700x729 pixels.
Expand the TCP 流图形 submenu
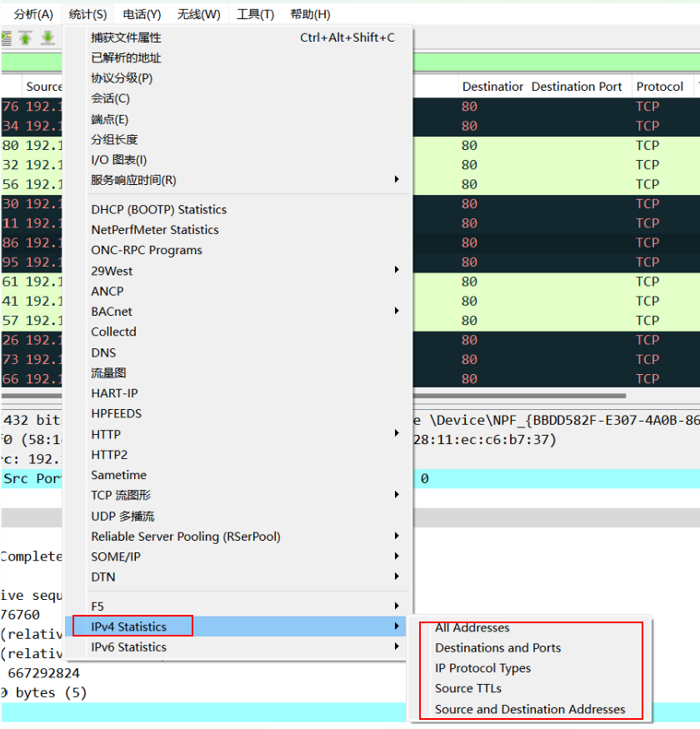click(238, 495)
